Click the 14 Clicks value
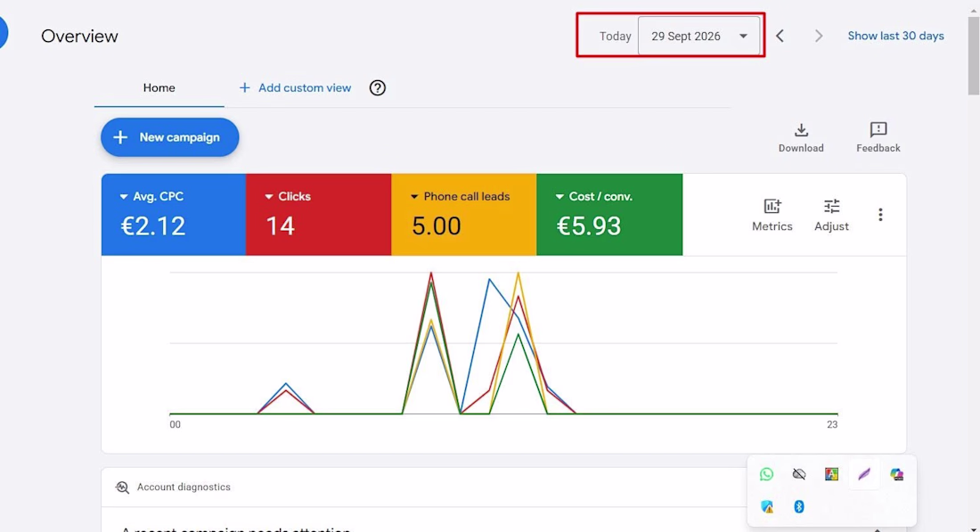Image resolution: width=980 pixels, height=532 pixels. coord(280,226)
